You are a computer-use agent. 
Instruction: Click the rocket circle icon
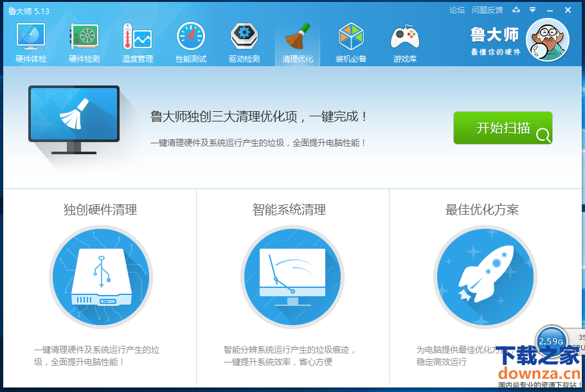(485, 277)
